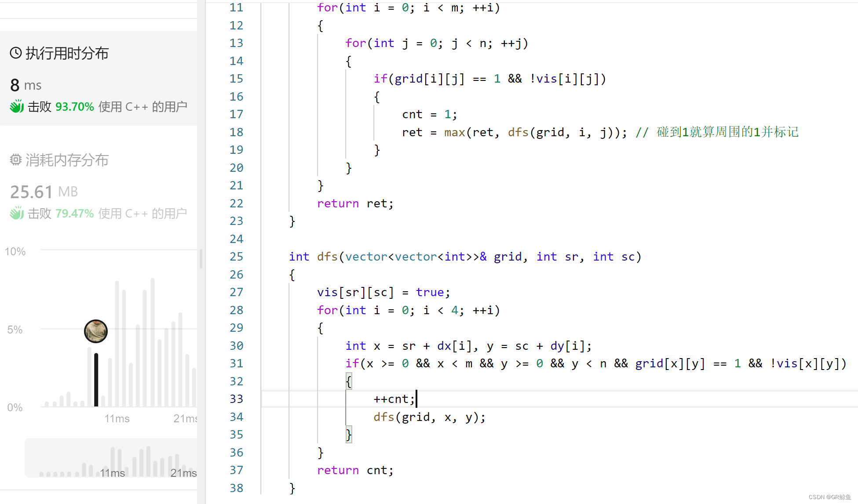Click the mini histogram range selector at 11ms

(112, 473)
